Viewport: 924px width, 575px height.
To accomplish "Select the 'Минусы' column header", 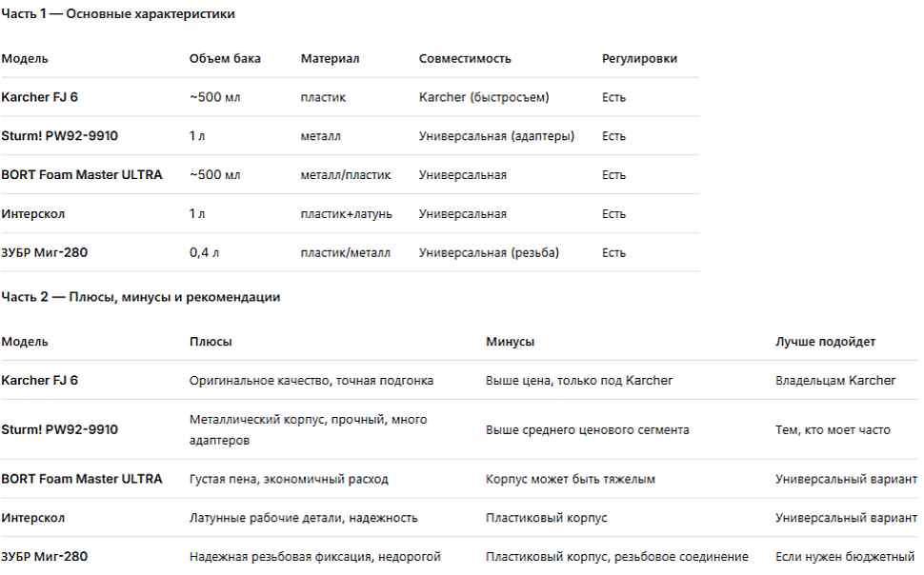I will 510,342.
